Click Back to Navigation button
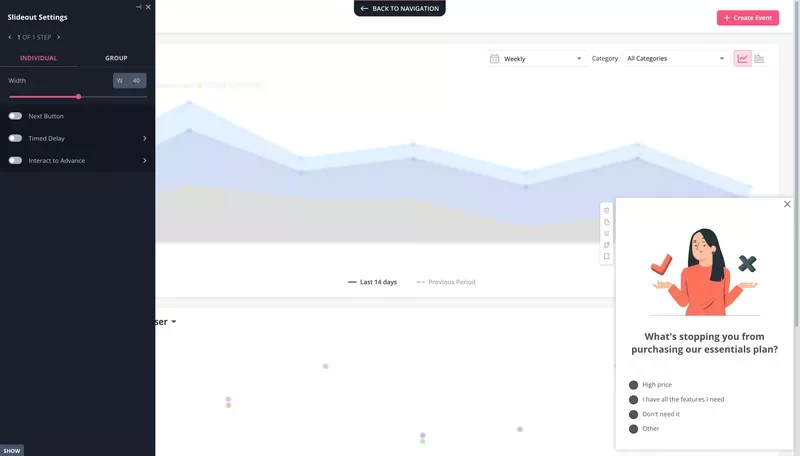This screenshot has width=800, height=456. click(x=399, y=8)
